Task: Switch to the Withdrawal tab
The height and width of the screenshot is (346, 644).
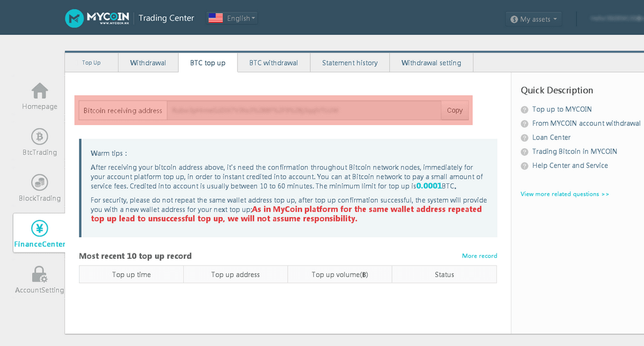Action: [148, 63]
